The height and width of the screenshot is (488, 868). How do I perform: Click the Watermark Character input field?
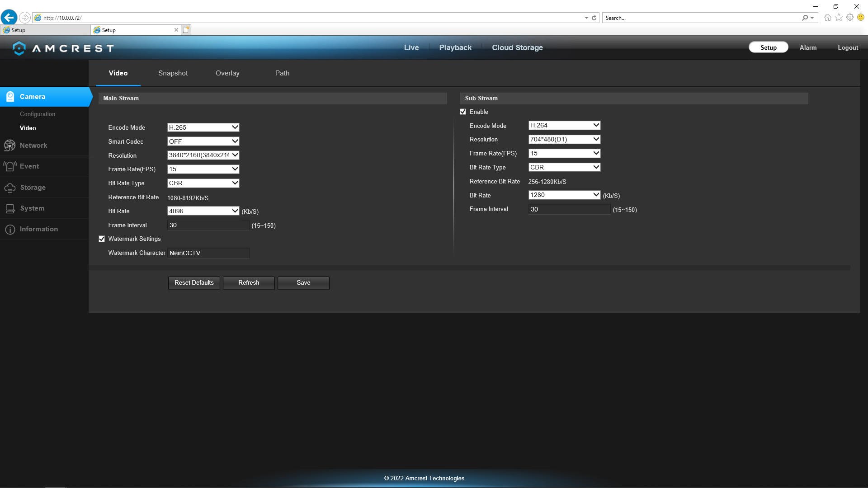pyautogui.click(x=208, y=253)
